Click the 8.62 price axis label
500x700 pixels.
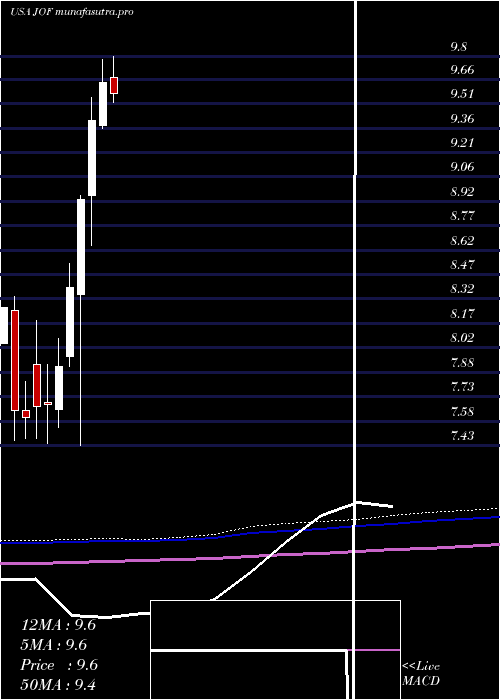tap(462, 241)
